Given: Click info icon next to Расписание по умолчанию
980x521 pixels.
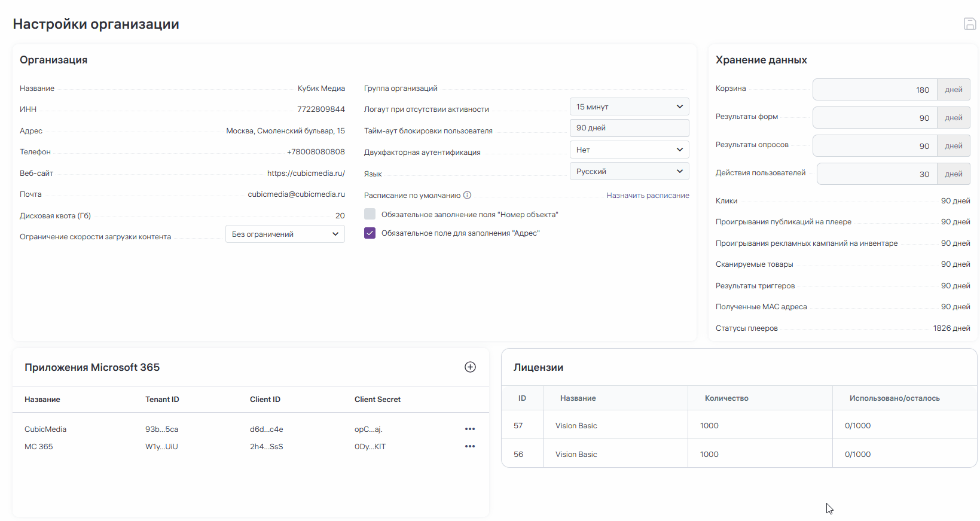Looking at the screenshot, I should (468, 195).
